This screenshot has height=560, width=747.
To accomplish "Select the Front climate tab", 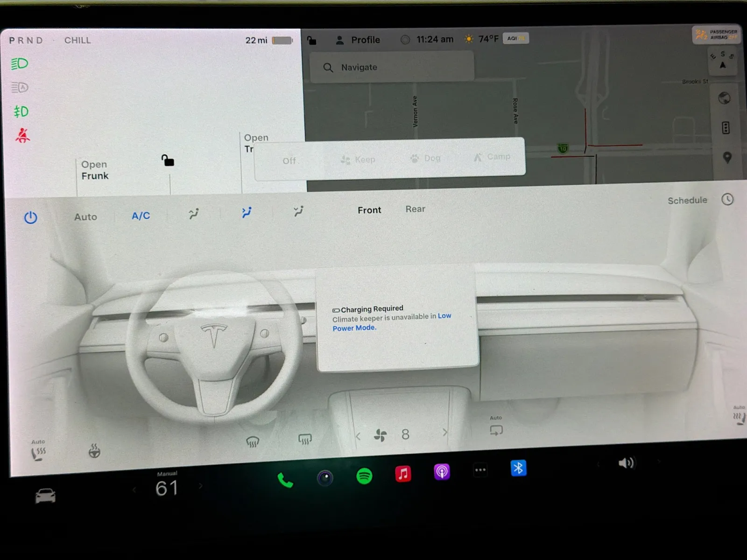I will point(369,210).
